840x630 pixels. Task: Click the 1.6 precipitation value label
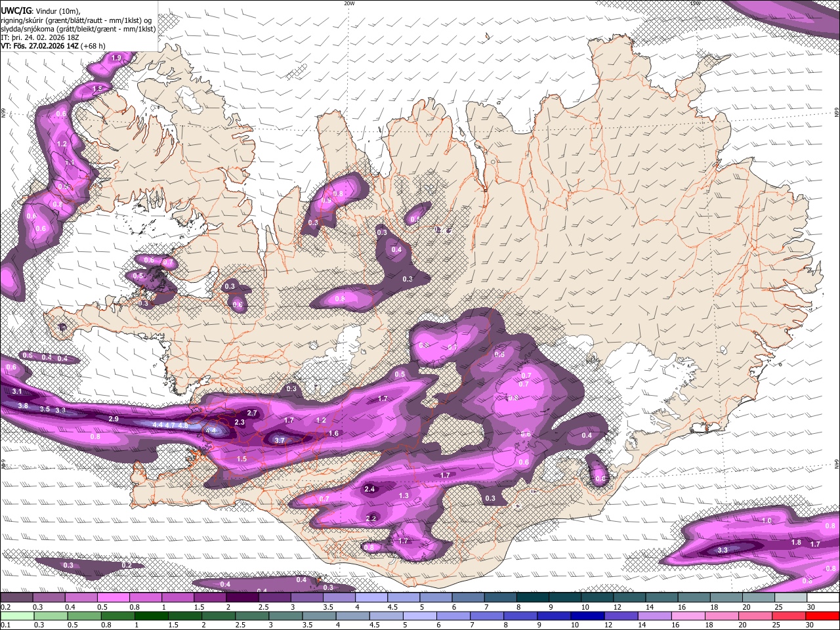(333, 433)
